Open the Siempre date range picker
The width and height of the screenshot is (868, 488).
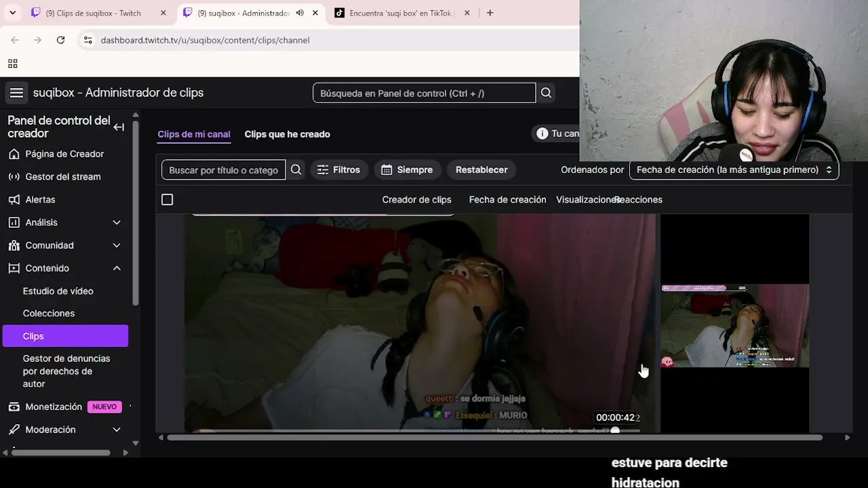click(407, 169)
